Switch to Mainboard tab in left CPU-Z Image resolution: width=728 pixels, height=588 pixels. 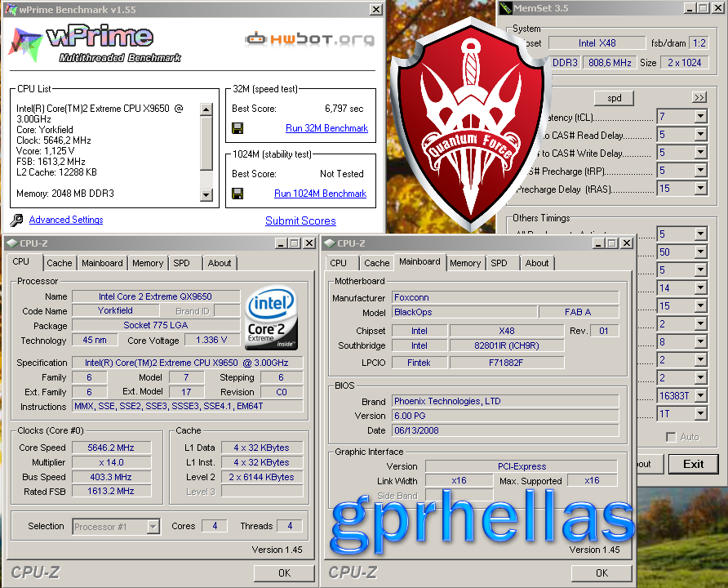(102, 263)
